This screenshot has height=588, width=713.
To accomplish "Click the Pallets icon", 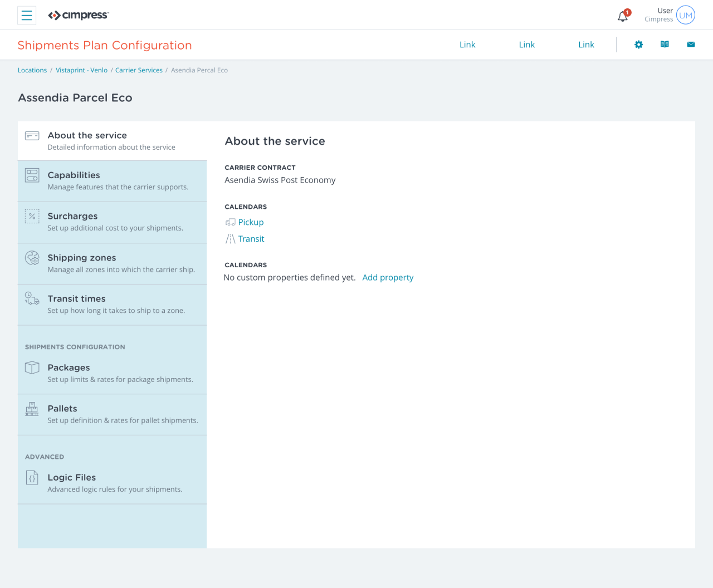I will (x=32, y=409).
